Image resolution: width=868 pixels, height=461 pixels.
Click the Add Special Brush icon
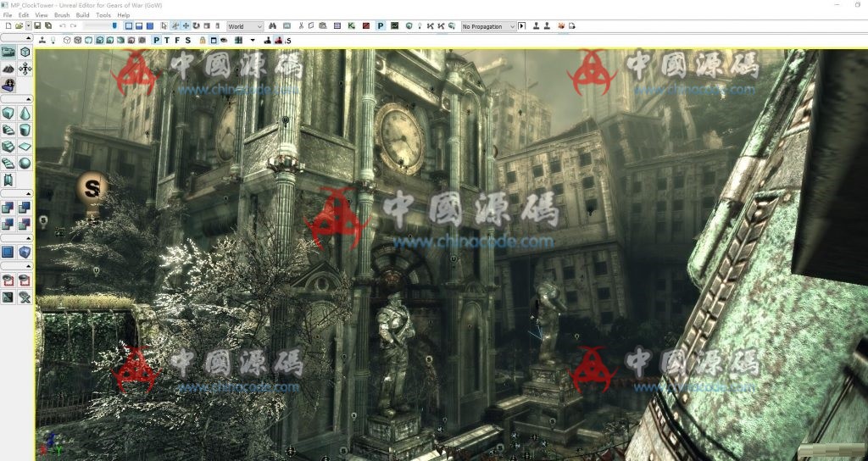click(x=8, y=252)
